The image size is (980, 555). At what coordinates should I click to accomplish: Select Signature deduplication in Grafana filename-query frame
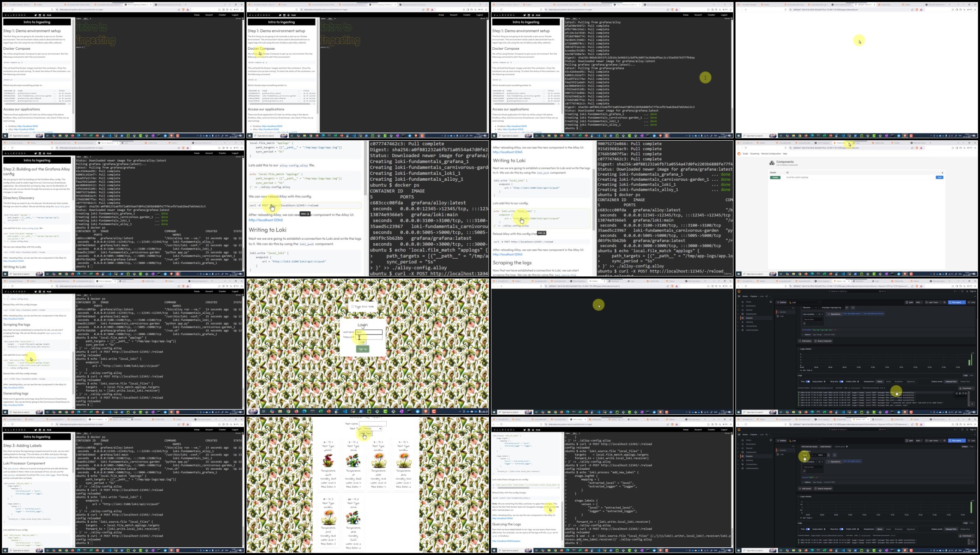[911, 382]
